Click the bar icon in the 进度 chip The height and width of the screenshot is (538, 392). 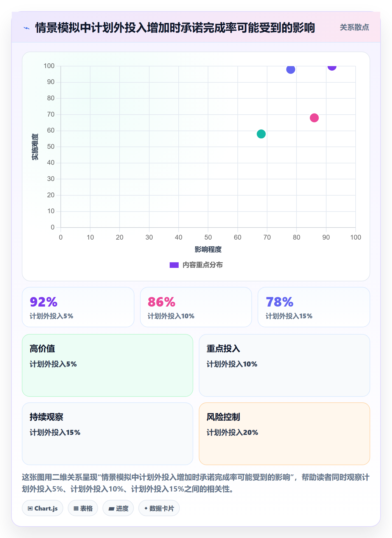[111, 509]
